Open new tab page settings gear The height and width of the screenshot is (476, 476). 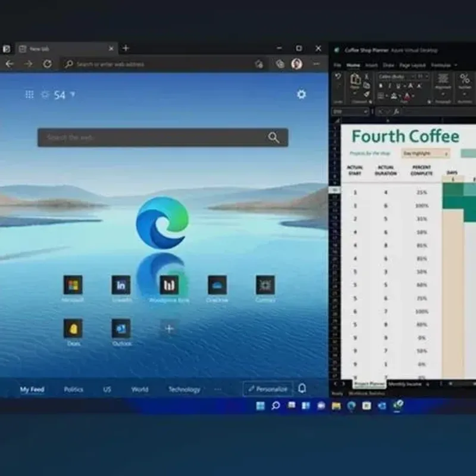coord(301,95)
